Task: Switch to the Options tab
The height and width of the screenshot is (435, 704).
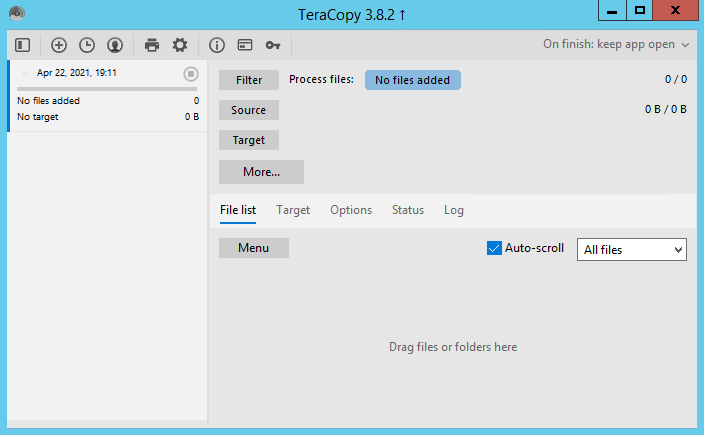Action: pos(351,210)
